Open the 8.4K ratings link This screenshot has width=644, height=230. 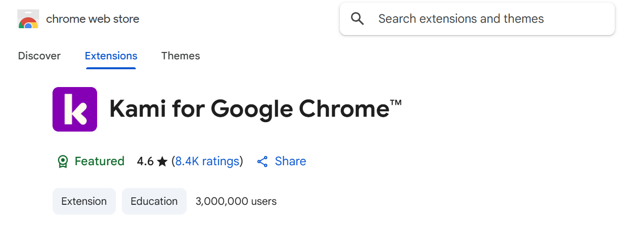pos(208,161)
